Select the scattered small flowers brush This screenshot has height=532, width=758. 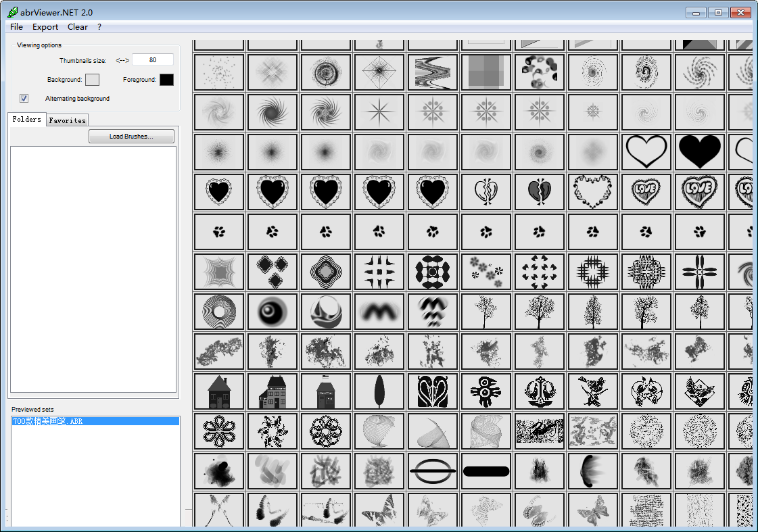click(x=486, y=272)
